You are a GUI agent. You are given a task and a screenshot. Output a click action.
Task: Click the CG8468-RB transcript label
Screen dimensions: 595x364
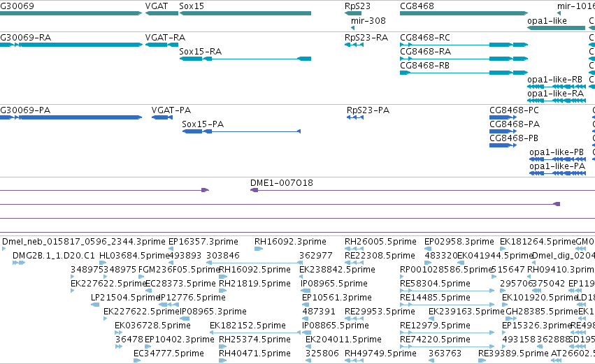click(424, 66)
